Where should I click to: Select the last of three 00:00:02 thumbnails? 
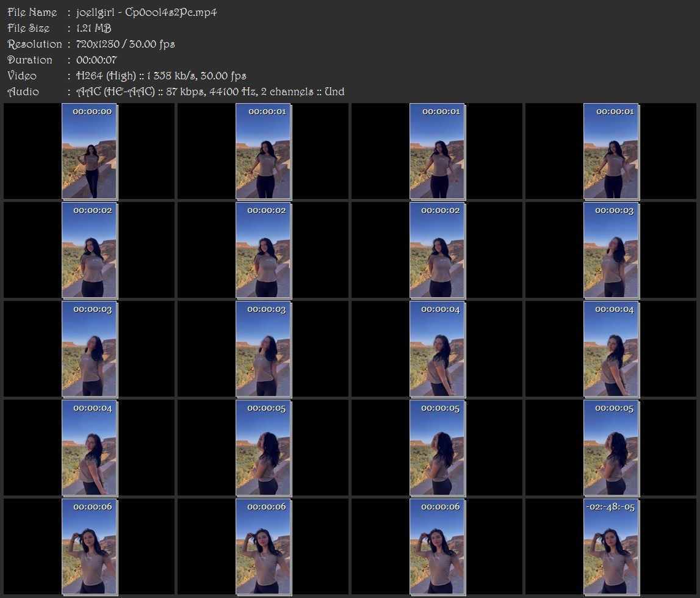pos(437,250)
